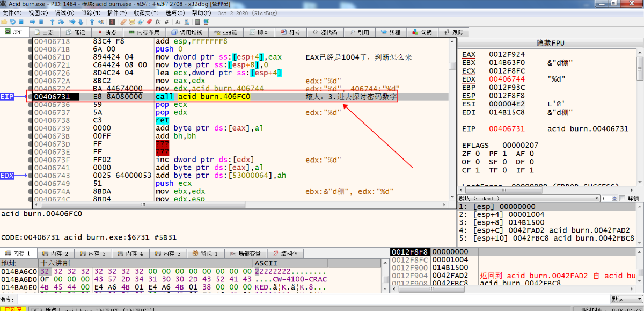644x311 pixels.
Task: Click the Step Into toolbar icon
Action: (x=52, y=22)
